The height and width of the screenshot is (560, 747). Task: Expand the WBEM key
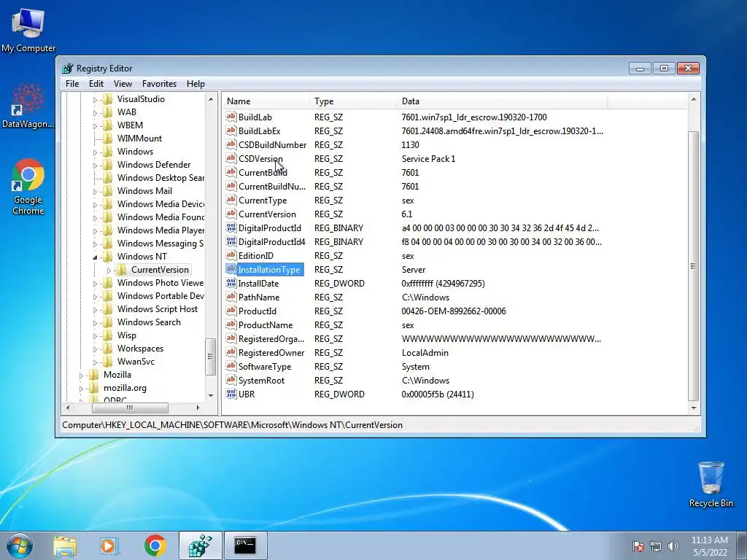[x=95, y=125]
